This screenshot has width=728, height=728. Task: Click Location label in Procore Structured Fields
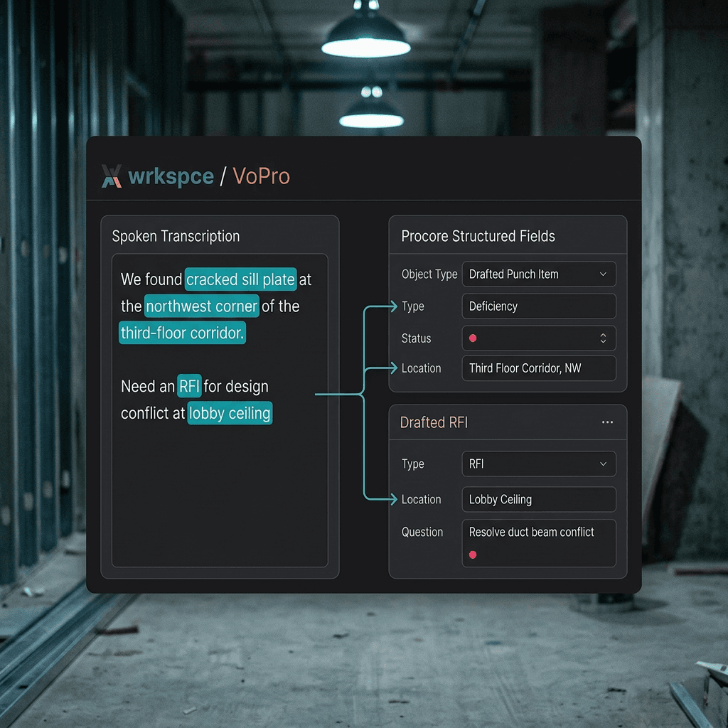point(421,368)
